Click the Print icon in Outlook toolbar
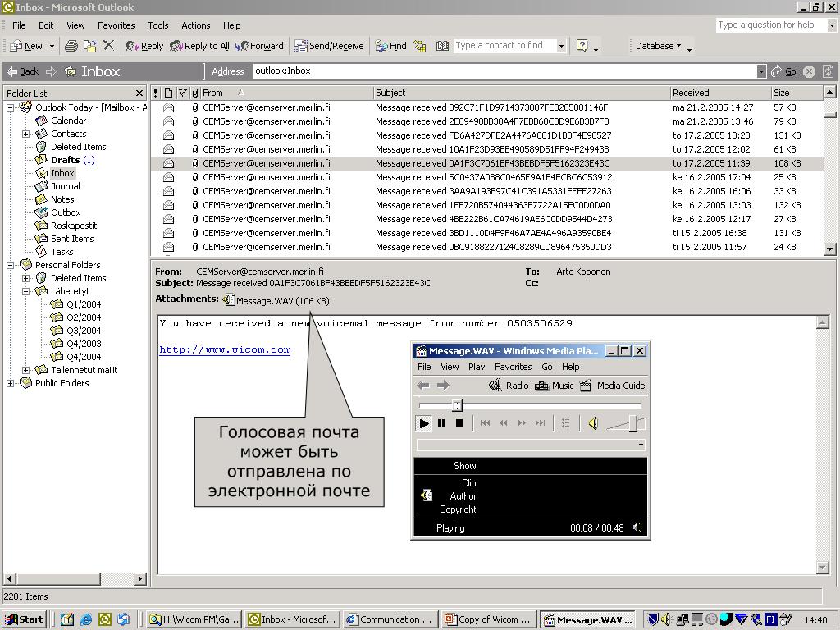The width and height of the screenshot is (840, 630). [71, 46]
